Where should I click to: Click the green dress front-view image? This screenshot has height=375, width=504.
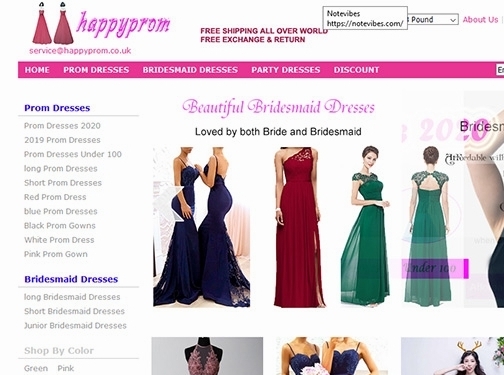coord(366,226)
